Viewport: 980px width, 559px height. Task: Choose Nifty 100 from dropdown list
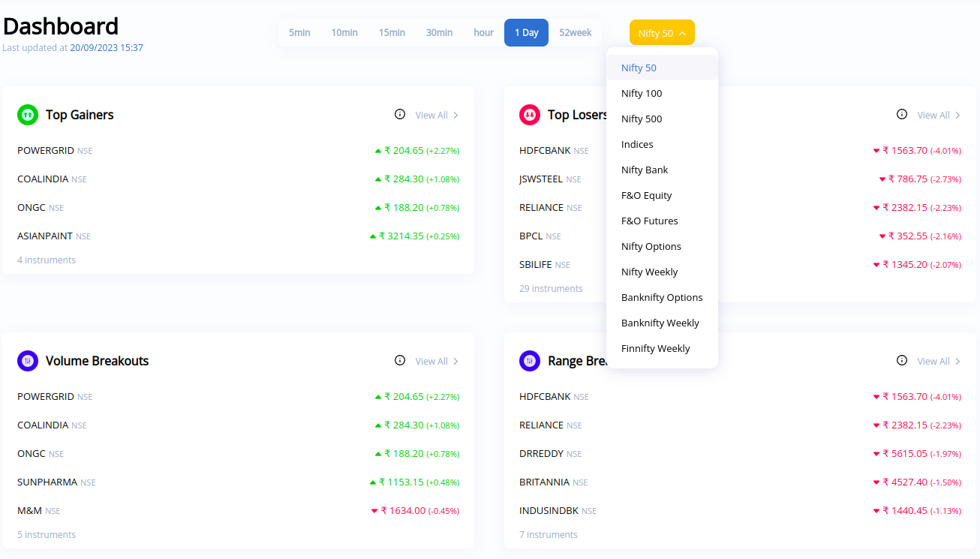click(x=662, y=93)
